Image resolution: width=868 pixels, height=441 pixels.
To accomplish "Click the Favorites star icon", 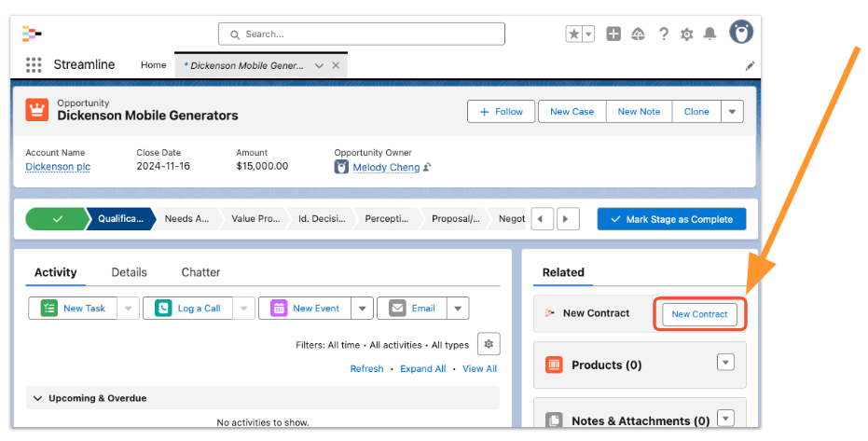I will 574,34.
